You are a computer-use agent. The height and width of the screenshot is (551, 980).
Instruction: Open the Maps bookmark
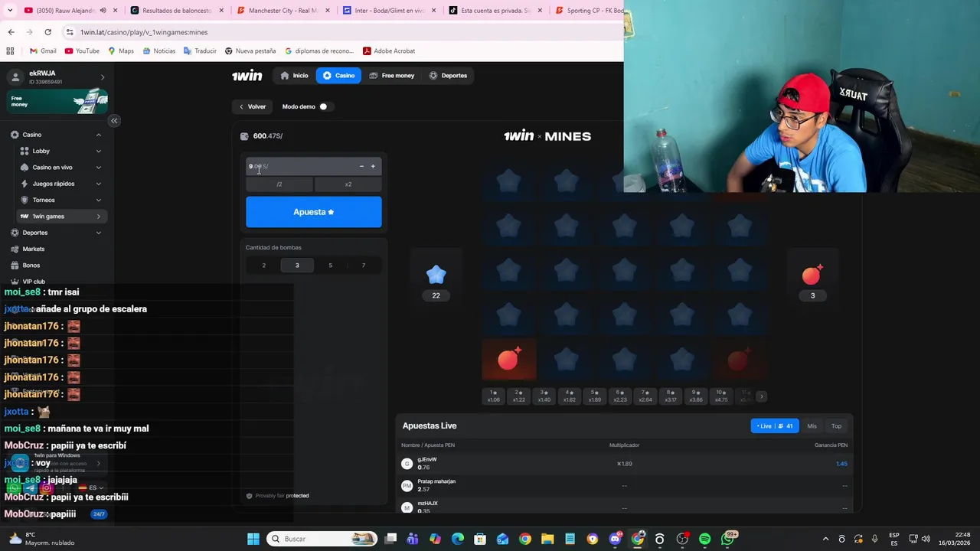[121, 51]
